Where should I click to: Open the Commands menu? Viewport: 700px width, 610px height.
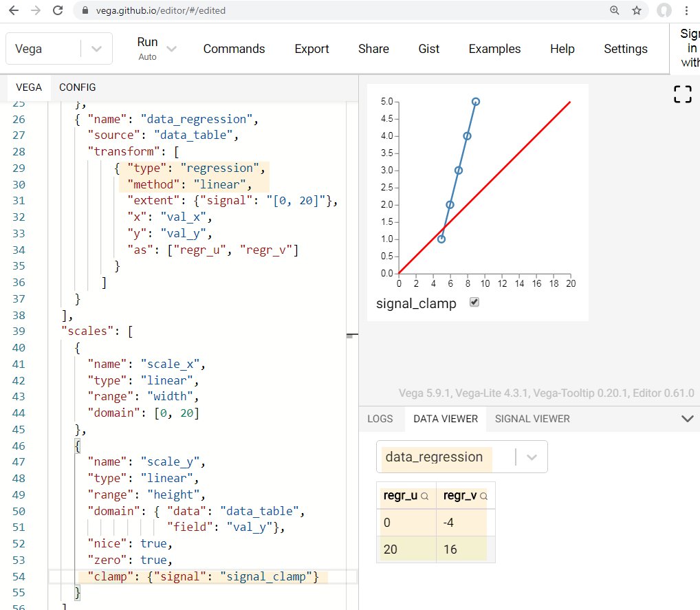coord(234,49)
